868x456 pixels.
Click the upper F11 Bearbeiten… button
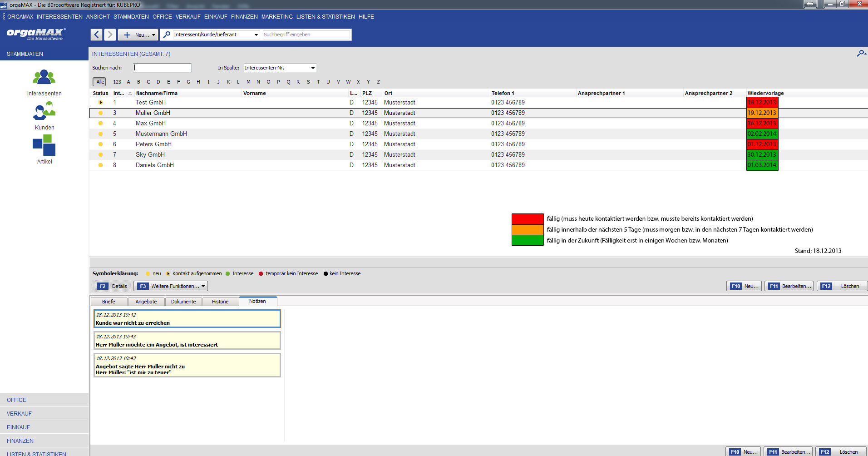(x=789, y=286)
